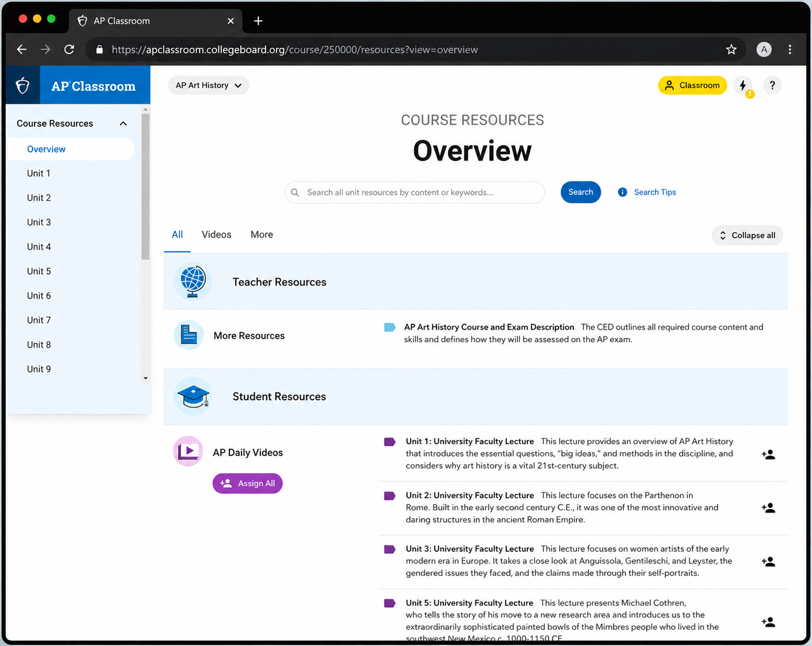Click the AP Daily Videos play icon
The height and width of the screenshot is (646, 812).
[188, 451]
